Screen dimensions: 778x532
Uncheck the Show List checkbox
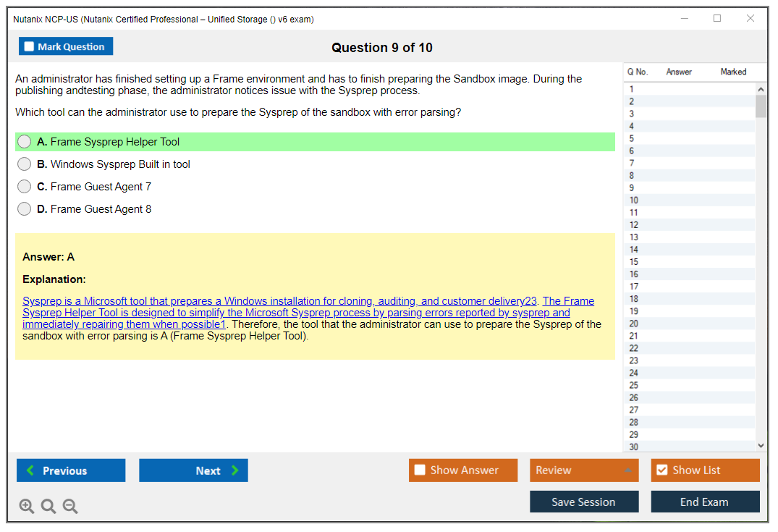pos(661,470)
